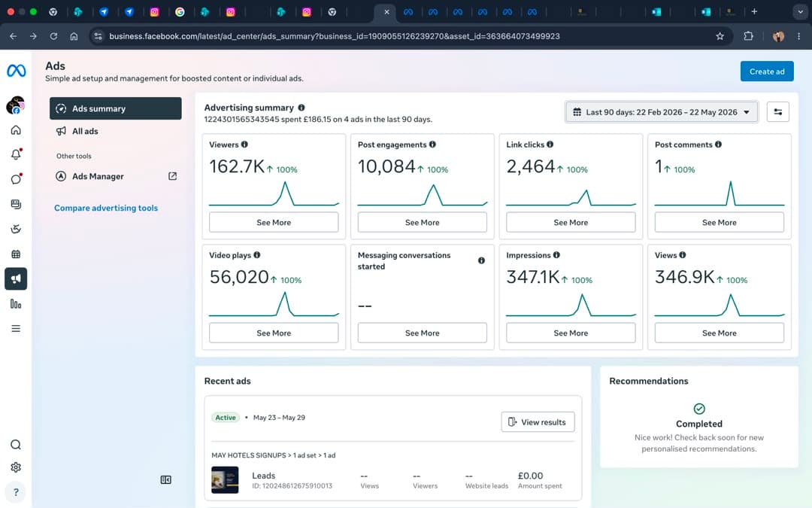Screen dimensions: 812x508
Task: Open the planner calendar icon in sidebar
Action: point(16,254)
